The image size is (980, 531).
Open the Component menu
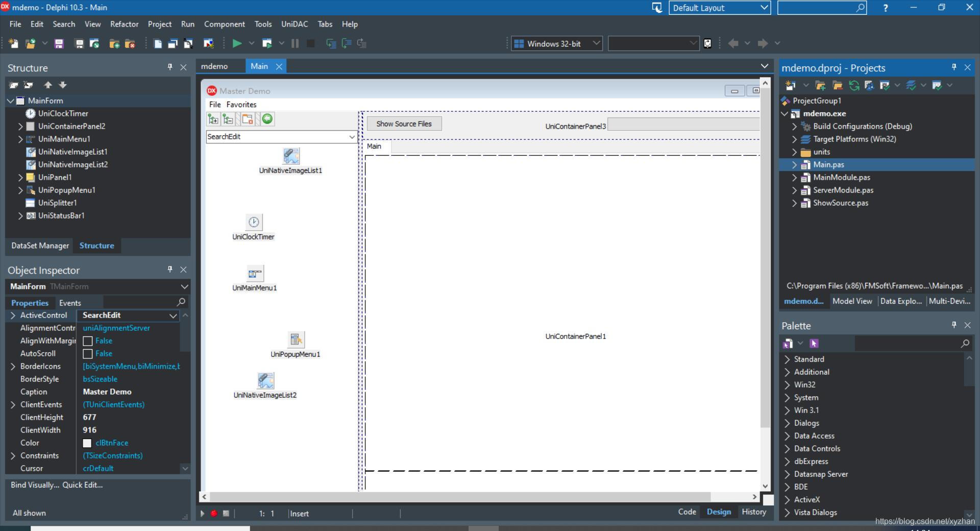click(225, 24)
